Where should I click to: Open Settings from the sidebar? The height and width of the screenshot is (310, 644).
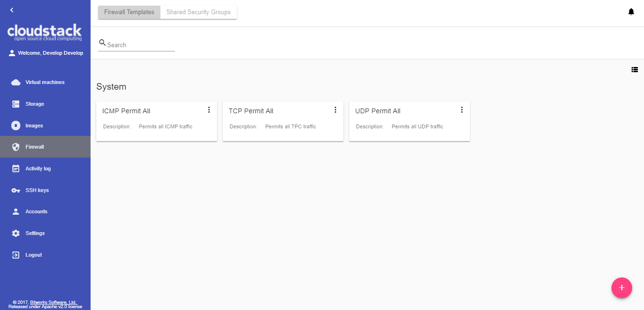coord(35,233)
